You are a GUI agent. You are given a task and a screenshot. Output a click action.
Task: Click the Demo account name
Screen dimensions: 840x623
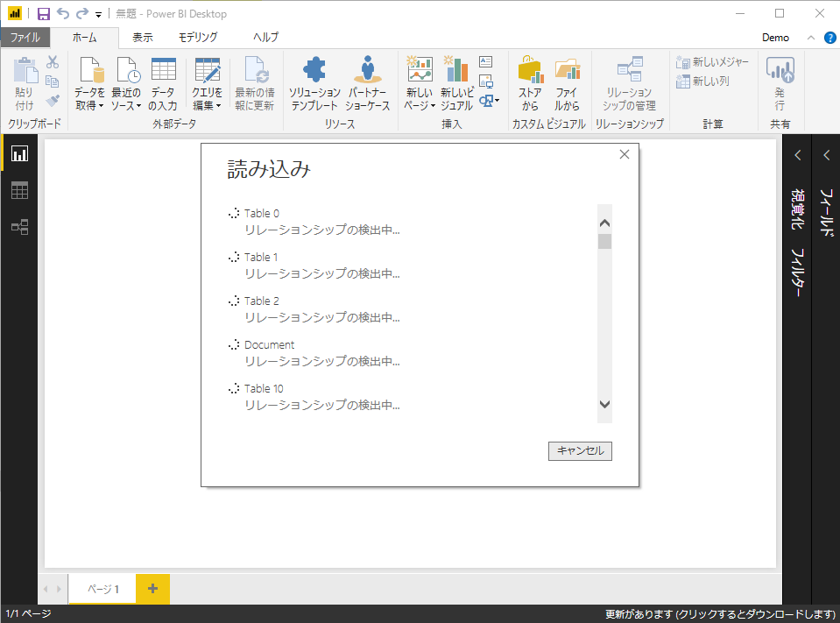[775, 38]
